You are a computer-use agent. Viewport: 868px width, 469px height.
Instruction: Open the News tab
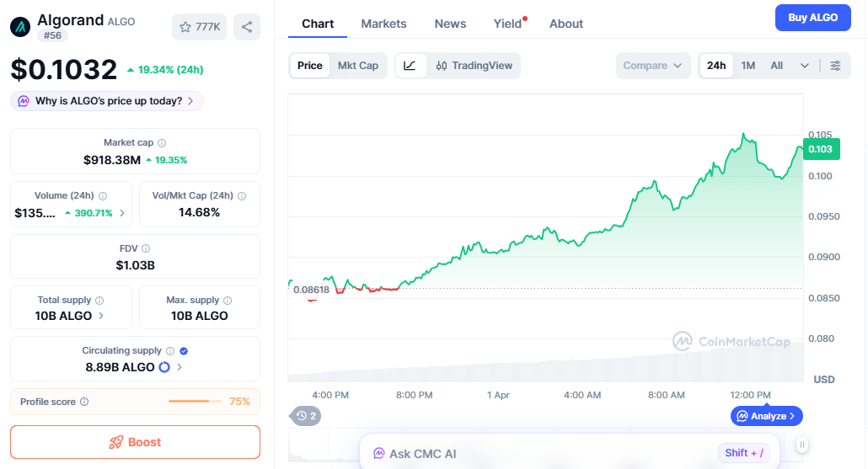(450, 24)
